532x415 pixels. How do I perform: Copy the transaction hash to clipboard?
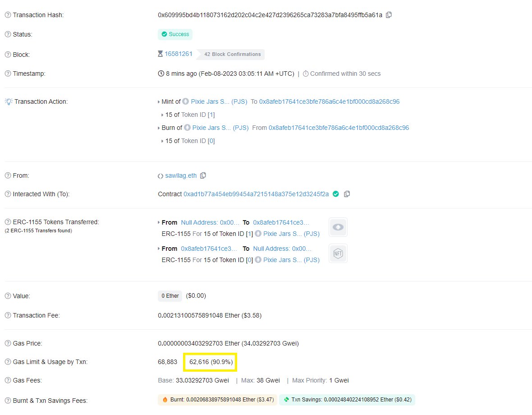[x=389, y=15]
